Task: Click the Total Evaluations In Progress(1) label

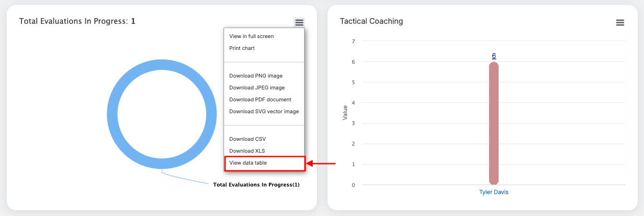Action: pyautogui.click(x=256, y=185)
